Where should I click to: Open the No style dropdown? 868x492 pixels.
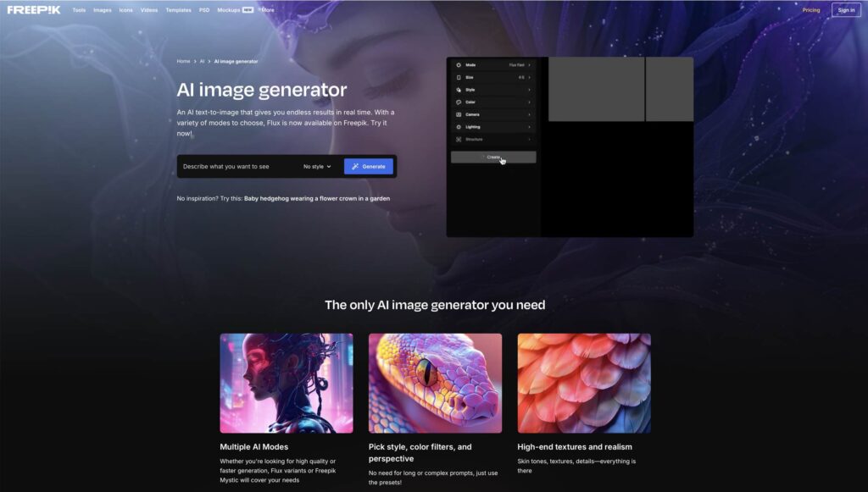[317, 166]
